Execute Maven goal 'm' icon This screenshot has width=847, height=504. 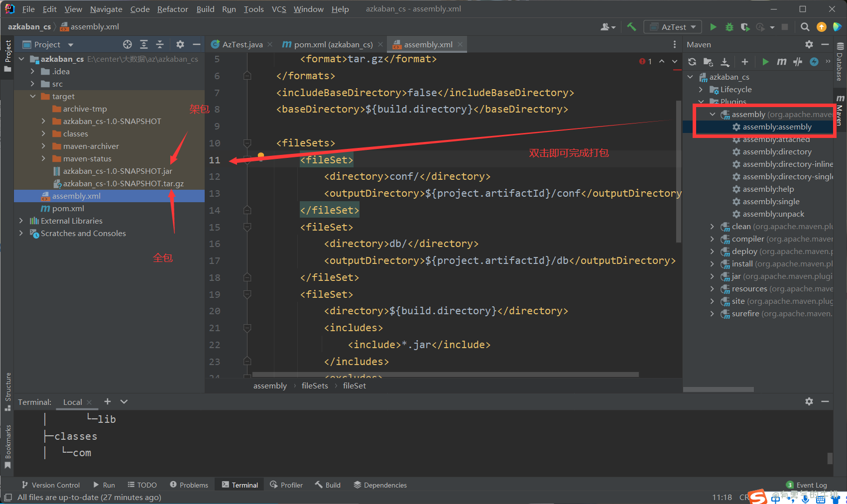point(782,62)
